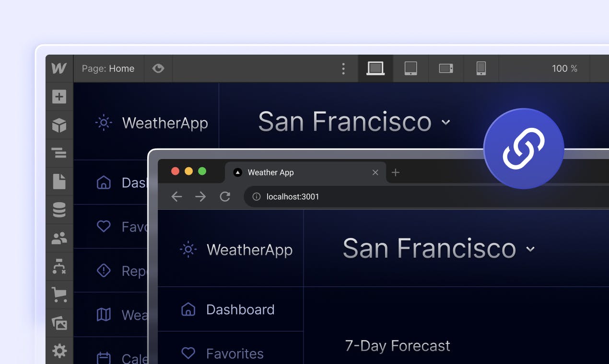Open the Settings gear panel
609x364 pixels.
[x=59, y=351]
